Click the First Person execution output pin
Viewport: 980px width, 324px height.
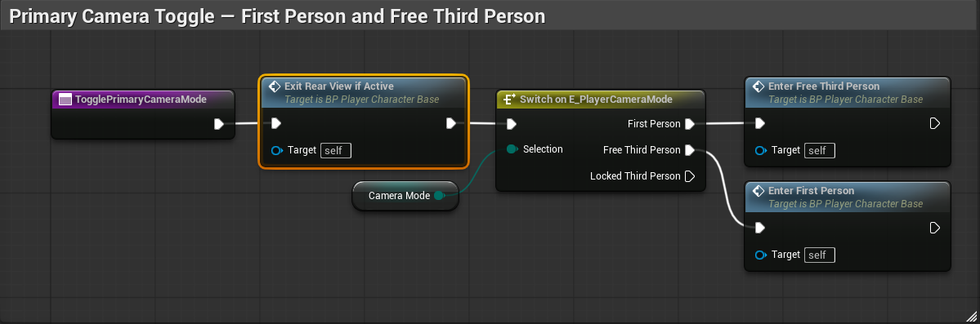(689, 124)
